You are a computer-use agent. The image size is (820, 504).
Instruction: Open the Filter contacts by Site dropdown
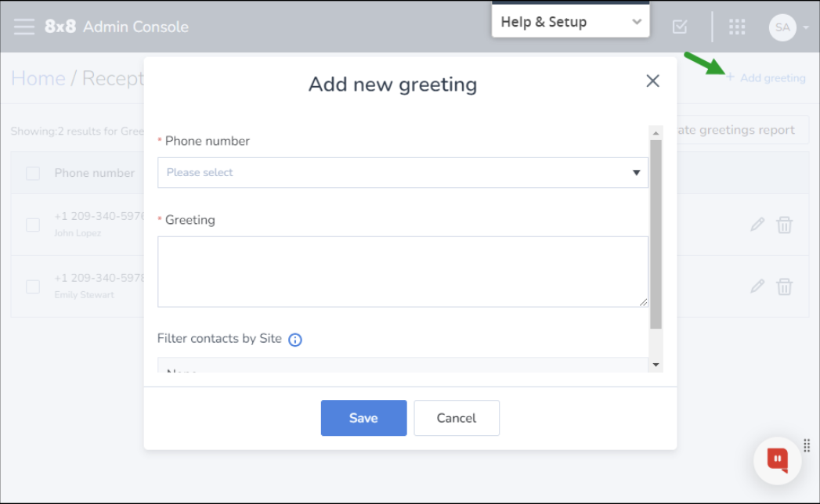[403, 365]
